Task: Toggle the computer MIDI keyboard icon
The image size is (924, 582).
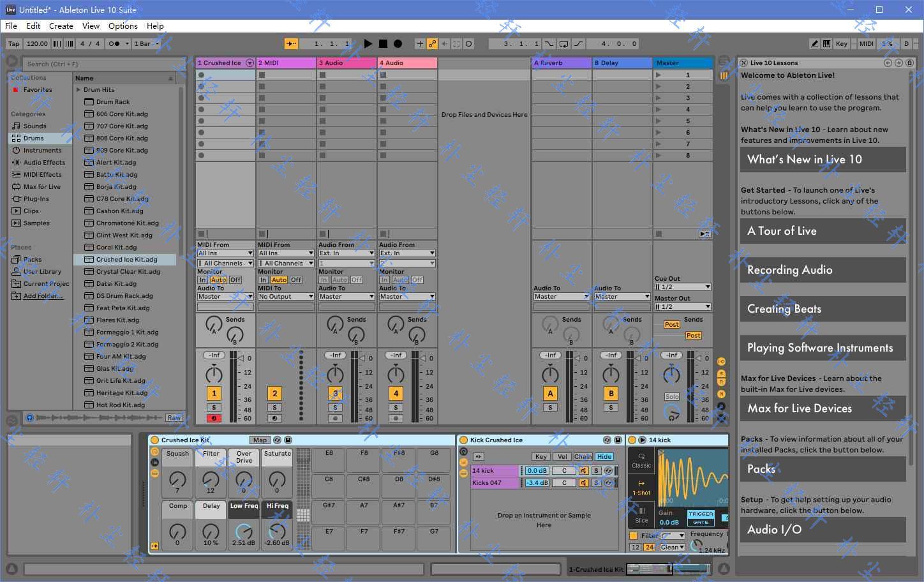Action: (828, 43)
